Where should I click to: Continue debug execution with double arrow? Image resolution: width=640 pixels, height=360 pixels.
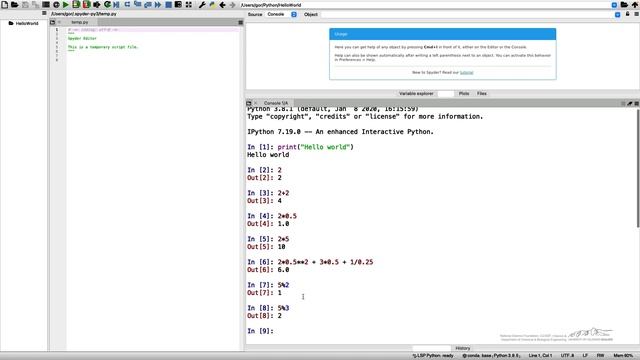coord(158,5)
